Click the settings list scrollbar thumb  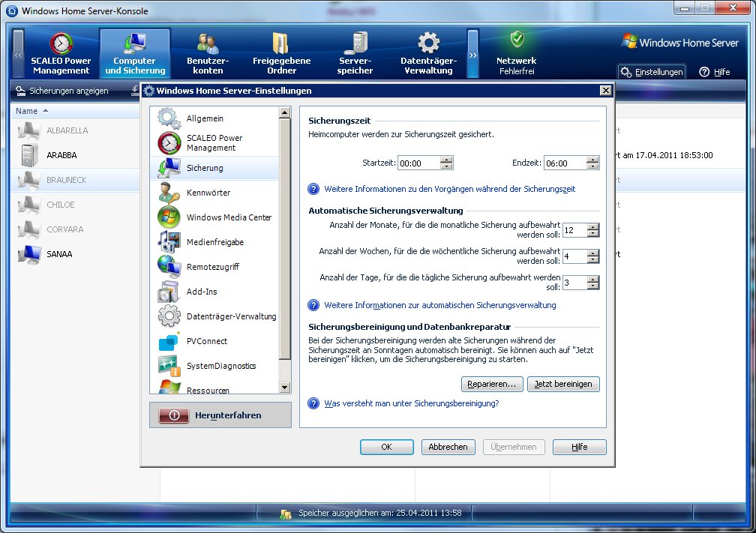[285, 239]
